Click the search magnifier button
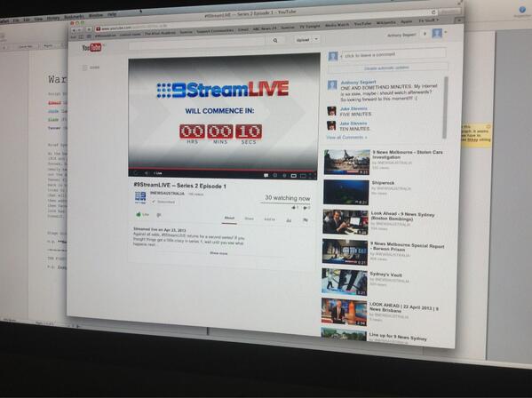The height and width of the screenshot is (398, 532). pos(275,40)
